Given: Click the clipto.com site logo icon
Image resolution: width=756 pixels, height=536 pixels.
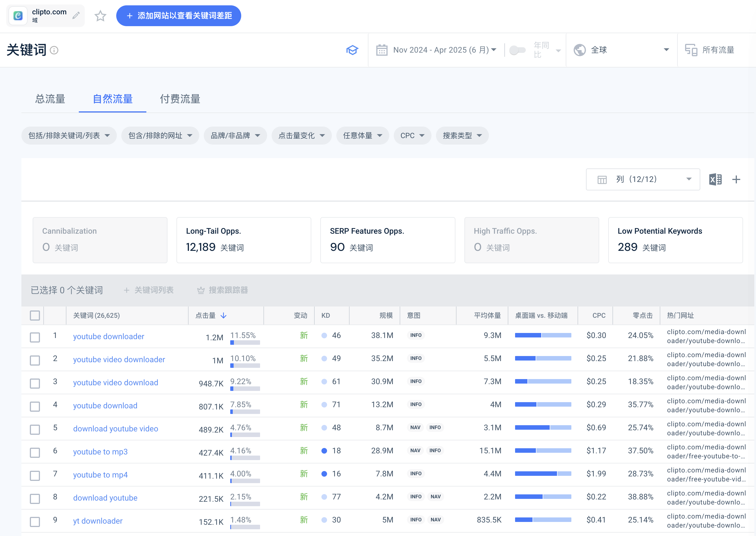Looking at the screenshot, I should click(18, 15).
